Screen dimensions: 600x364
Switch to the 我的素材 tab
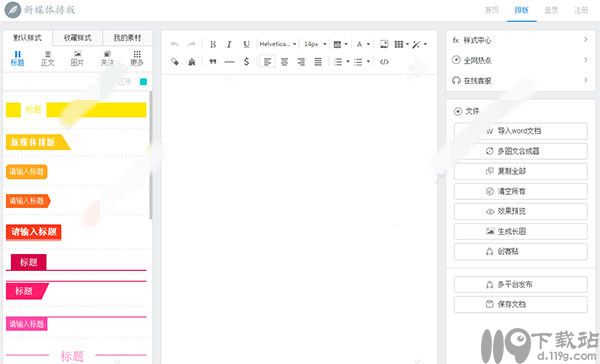point(127,38)
